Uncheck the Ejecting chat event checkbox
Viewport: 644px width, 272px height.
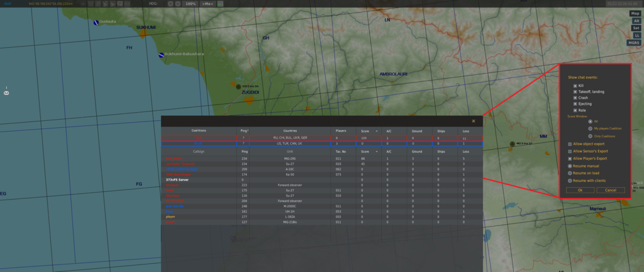575,104
